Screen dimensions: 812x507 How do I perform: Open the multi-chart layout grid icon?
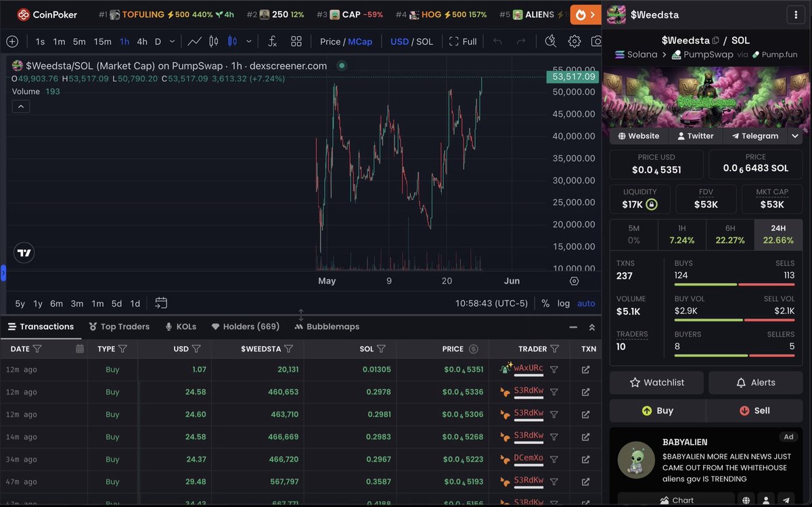tap(296, 41)
